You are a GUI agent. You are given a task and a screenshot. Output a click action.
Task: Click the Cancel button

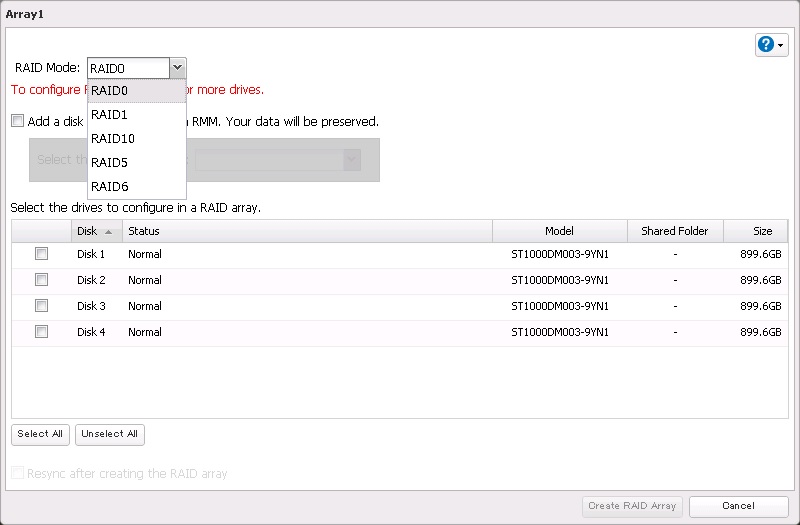pyautogui.click(x=738, y=506)
